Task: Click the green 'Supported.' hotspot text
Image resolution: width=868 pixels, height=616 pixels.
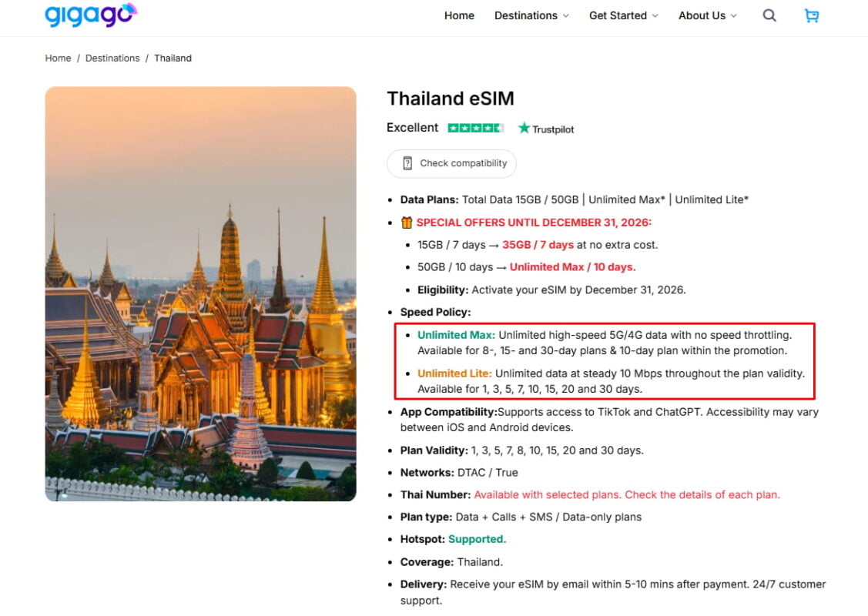Action: [x=478, y=539]
